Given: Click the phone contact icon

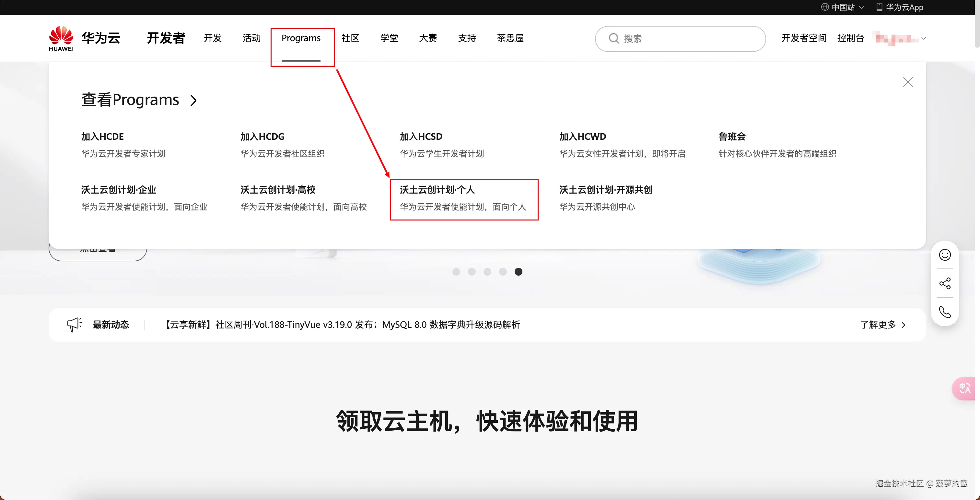Looking at the screenshot, I should [x=946, y=312].
